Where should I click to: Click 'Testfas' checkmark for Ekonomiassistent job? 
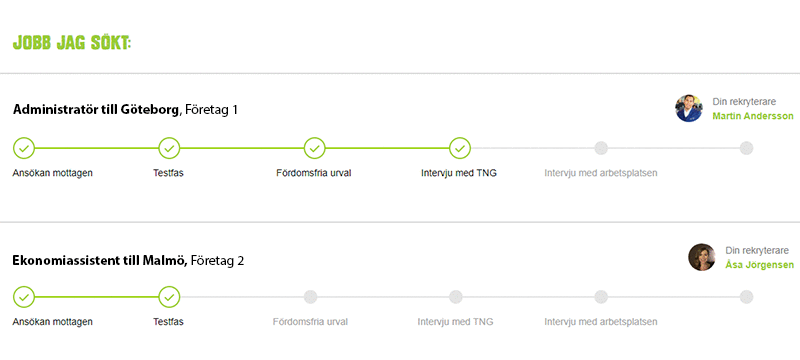169,297
